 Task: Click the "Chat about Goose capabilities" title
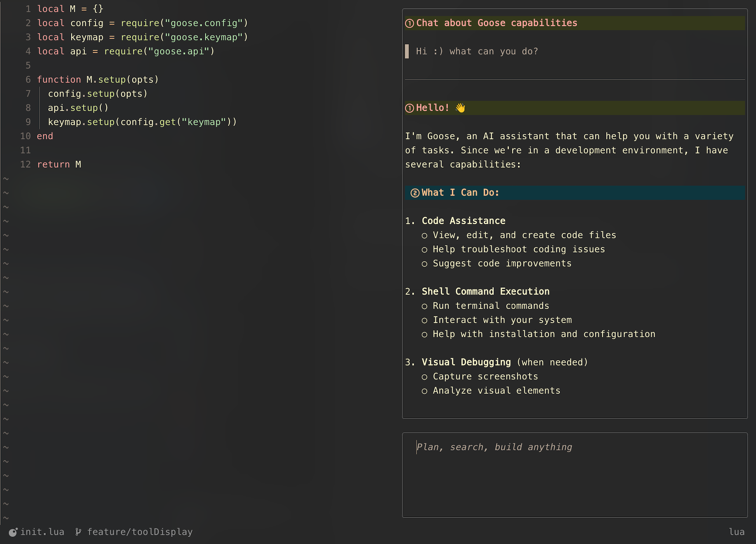click(x=496, y=23)
